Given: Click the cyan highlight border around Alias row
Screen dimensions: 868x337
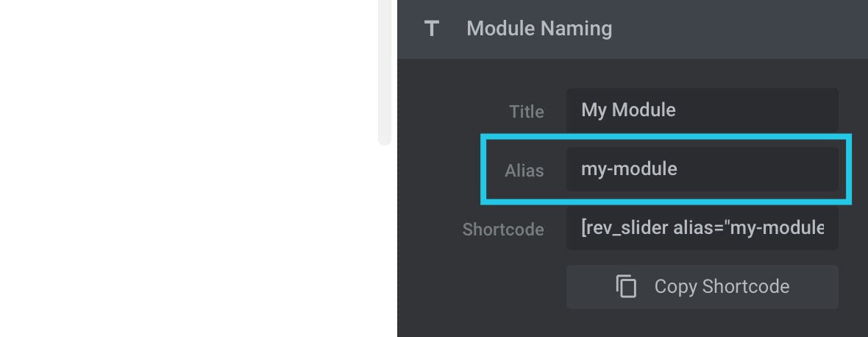Looking at the screenshot, I should coord(666,136).
